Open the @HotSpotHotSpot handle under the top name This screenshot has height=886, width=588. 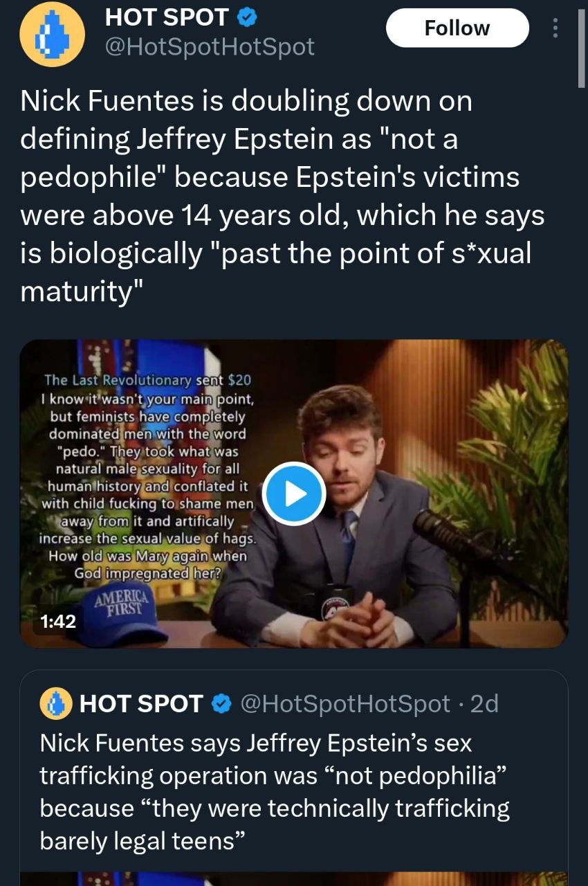209,46
